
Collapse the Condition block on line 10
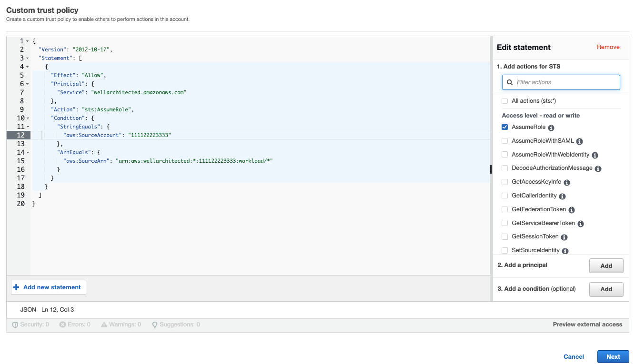27,118
